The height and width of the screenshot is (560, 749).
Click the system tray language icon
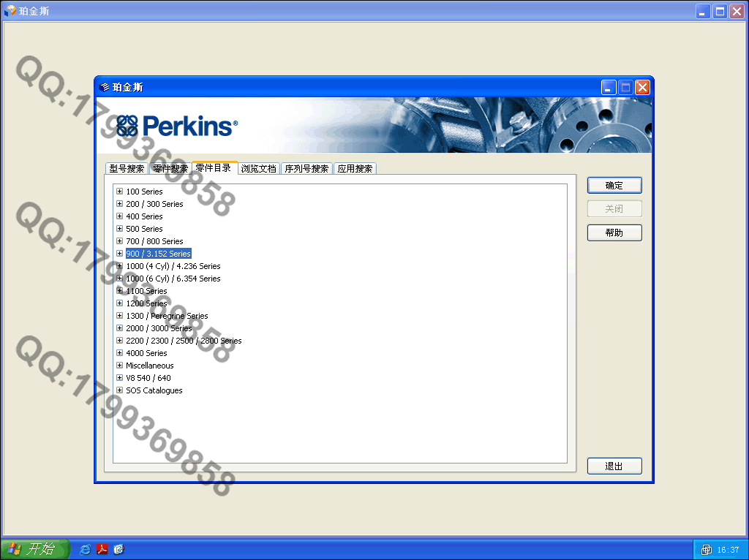pos(706,550)
